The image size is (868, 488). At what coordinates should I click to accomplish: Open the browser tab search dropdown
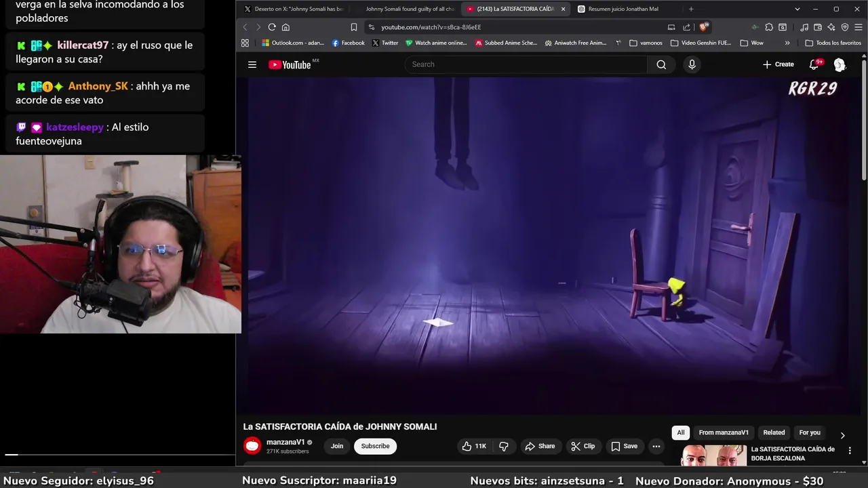797,9
